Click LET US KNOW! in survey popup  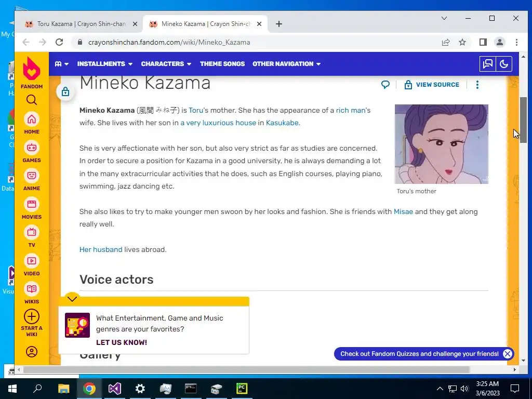tap(122, 342)
